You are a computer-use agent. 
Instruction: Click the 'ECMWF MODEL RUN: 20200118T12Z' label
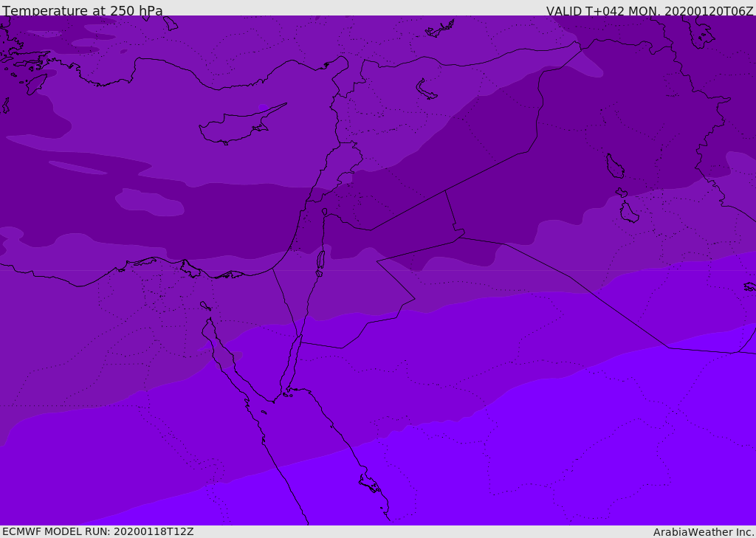coord(98,531)
